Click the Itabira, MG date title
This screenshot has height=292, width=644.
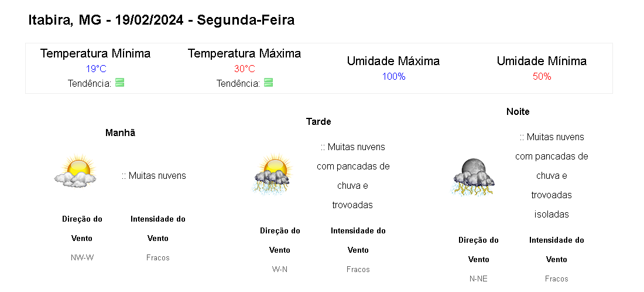[161, 20]
